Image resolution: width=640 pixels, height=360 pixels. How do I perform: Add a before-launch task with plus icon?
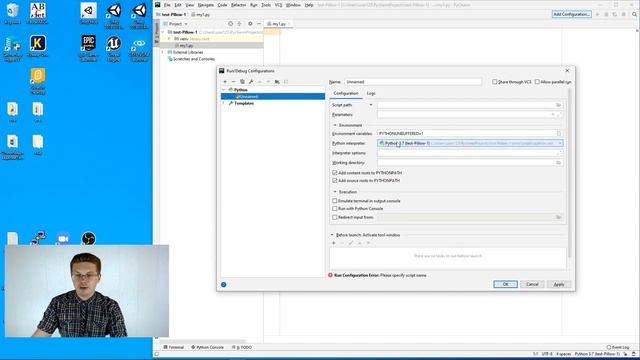click(333, 243)
